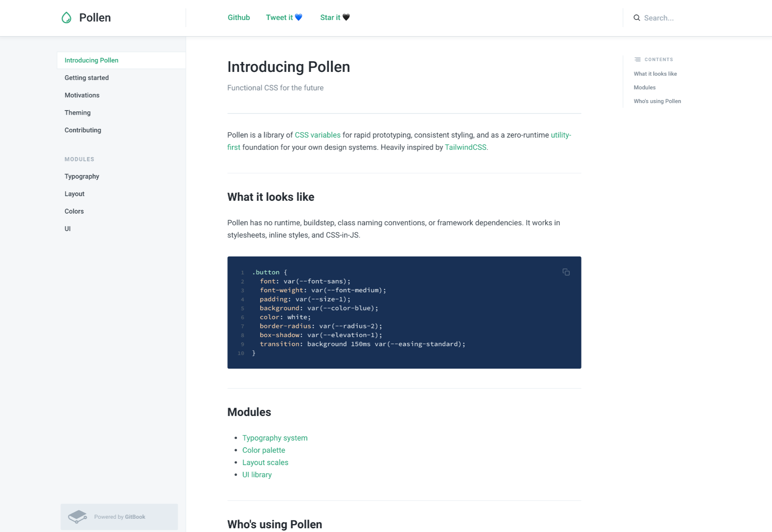Open Typography module page
The image size is (772, 532).
(82, 176)
